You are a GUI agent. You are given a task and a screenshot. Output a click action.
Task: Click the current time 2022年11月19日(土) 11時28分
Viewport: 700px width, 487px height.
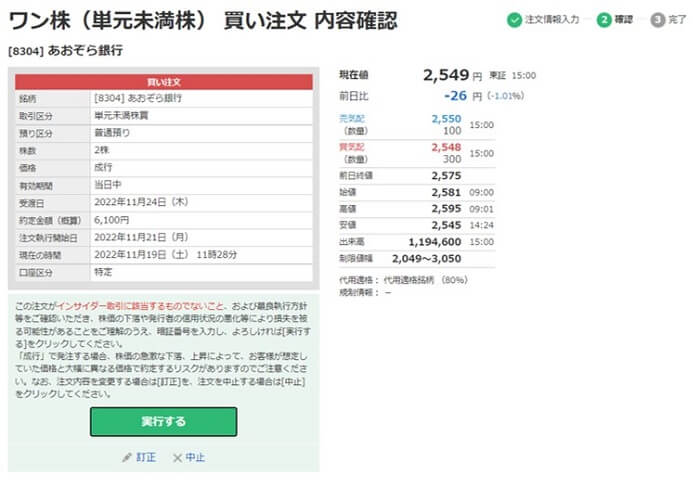pos(165,255)
